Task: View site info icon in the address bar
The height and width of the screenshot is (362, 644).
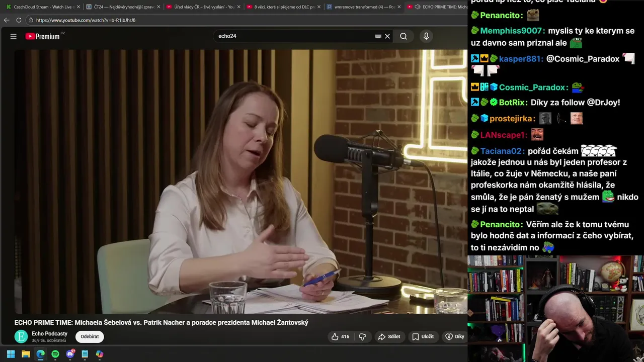Action: coord(31,20)
